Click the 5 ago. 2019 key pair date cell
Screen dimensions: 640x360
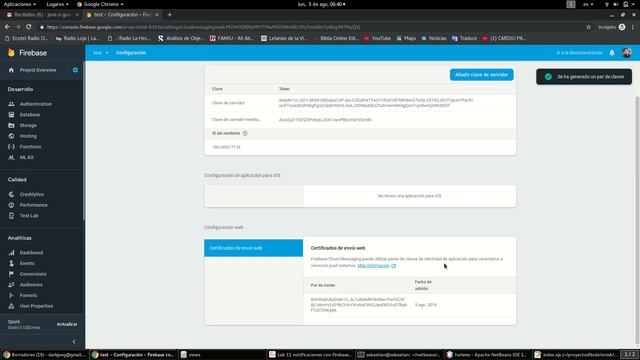(426, 305)
